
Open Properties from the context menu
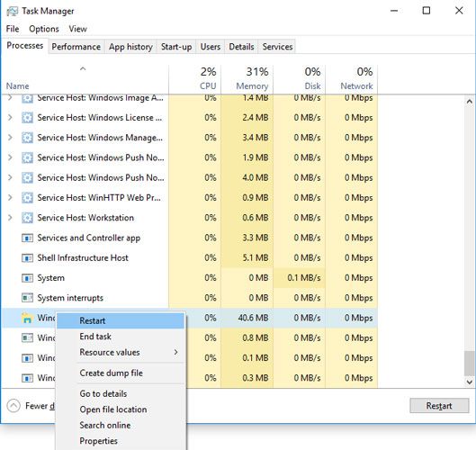(x=121, y=441)
